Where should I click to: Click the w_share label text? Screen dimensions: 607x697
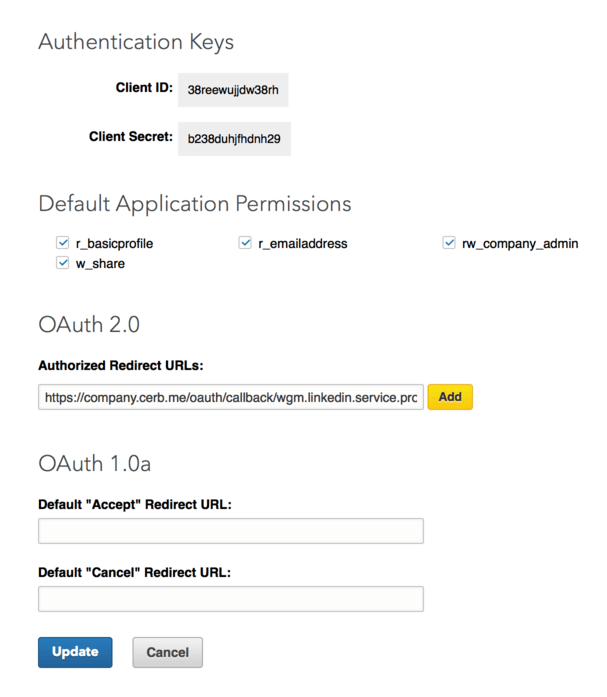pyautogui.click(x=100, y=264)
